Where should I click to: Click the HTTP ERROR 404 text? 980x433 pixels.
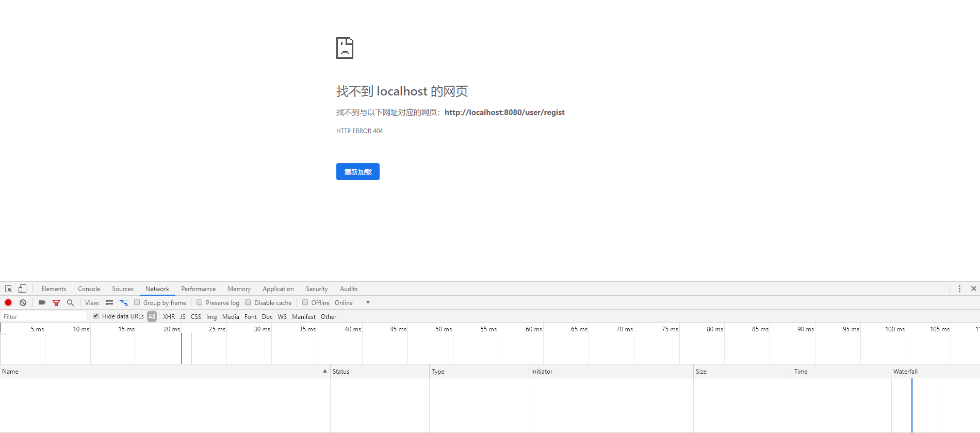(360, 131)
